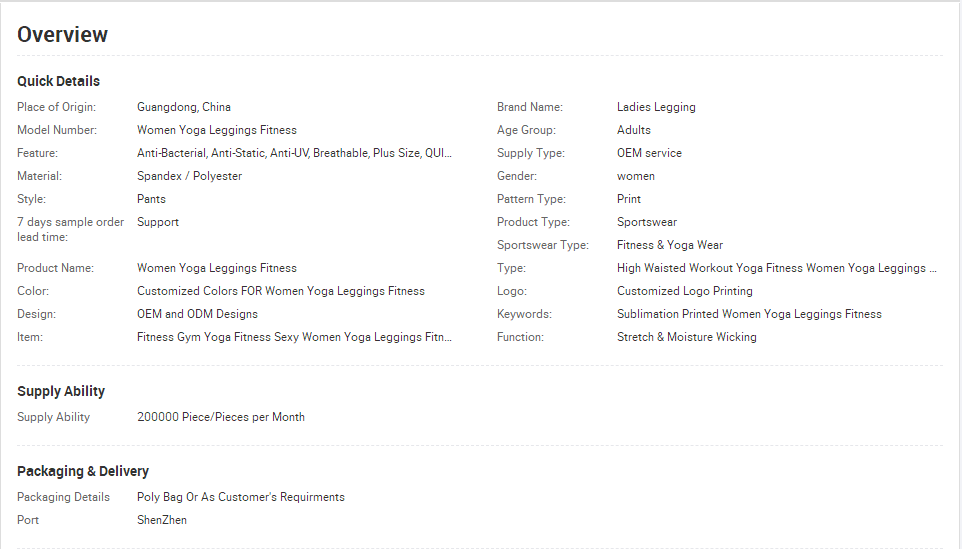Select OEM and ODM Designs value

[198, 314]
